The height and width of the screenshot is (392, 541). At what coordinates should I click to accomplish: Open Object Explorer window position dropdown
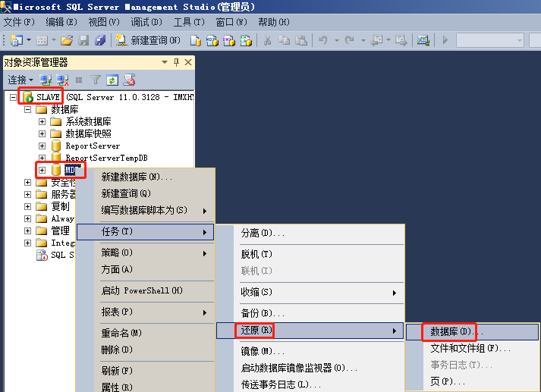pyautogui.click(x=165, y=62)
